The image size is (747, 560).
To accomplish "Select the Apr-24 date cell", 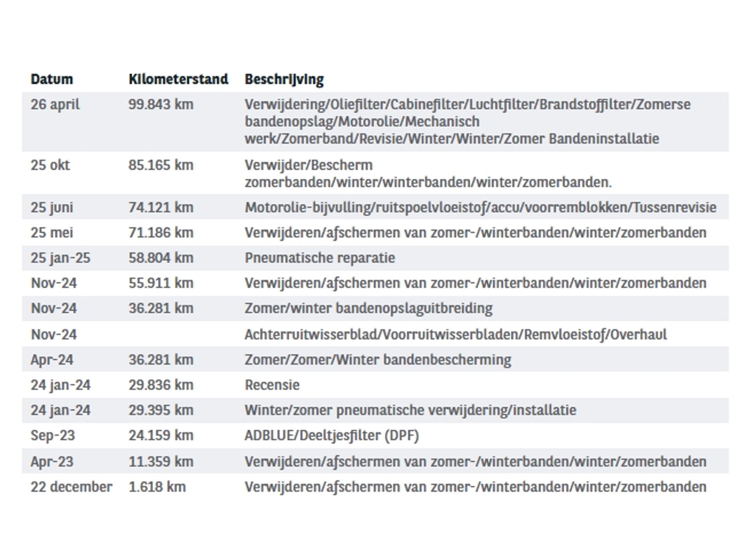I will [52, 360].
